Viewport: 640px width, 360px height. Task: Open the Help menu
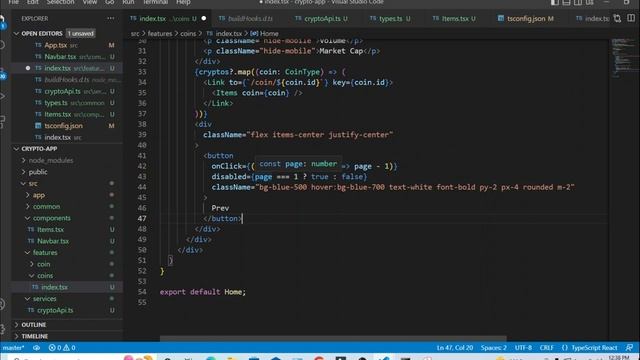click(183, 2)
